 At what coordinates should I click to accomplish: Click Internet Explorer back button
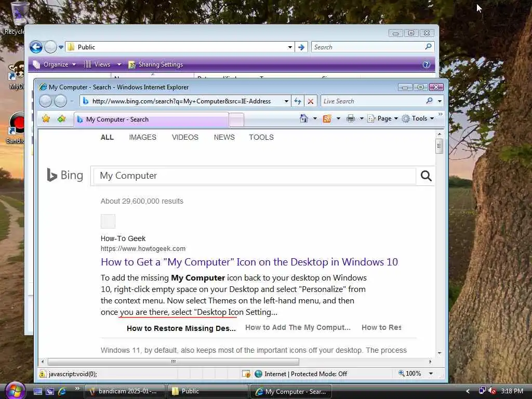tap(46, 101)
